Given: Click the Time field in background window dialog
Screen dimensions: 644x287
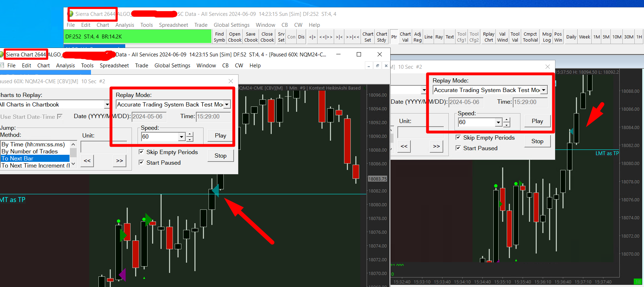Looking at the screenshot, I should coord(530,102).
